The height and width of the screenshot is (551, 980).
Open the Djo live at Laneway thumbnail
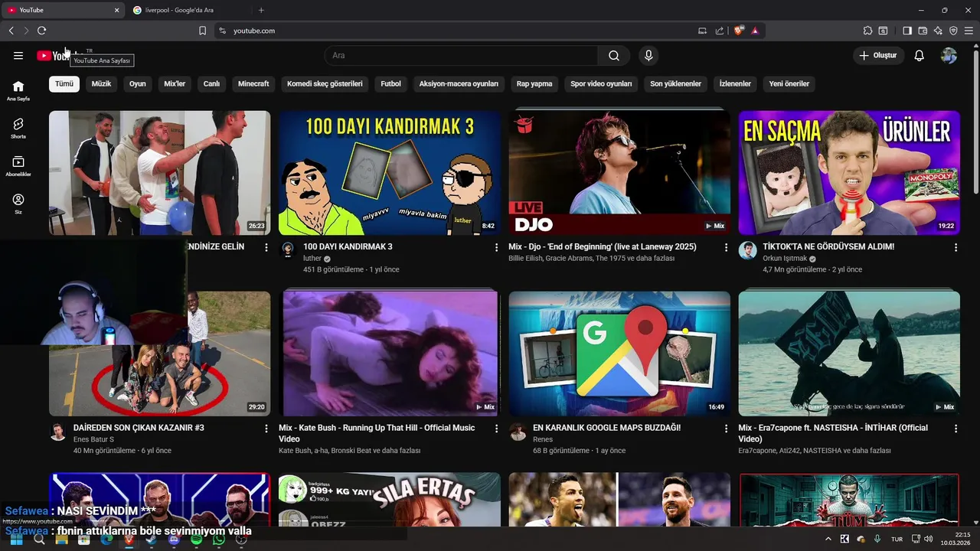(619, 173)
